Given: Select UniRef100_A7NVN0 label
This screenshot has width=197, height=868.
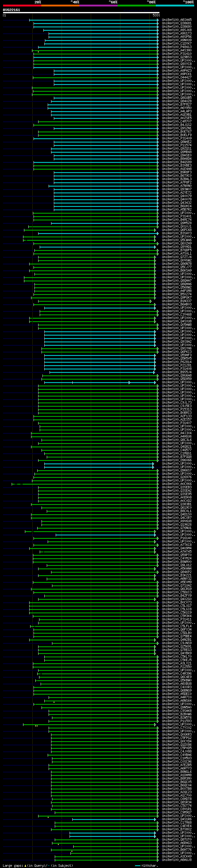Looking at the screenshot, I should click(177, 186).
